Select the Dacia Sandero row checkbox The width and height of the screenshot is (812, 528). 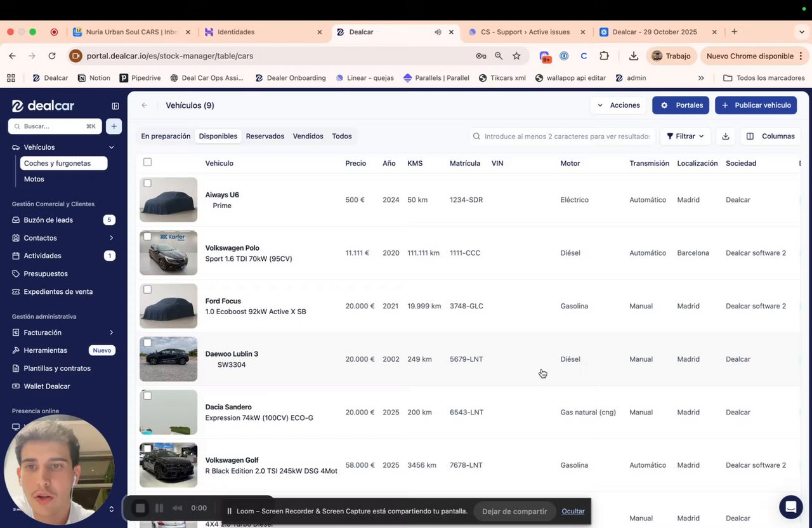point(147,395)
